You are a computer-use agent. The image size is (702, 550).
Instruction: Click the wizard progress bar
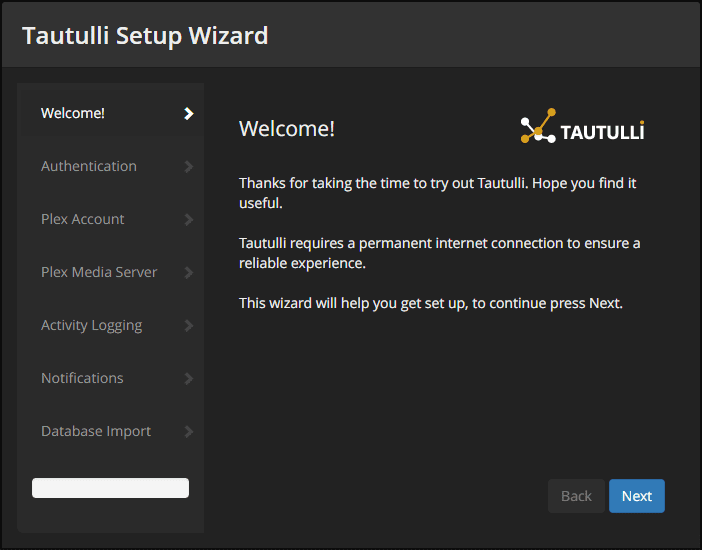coord(110,488)
